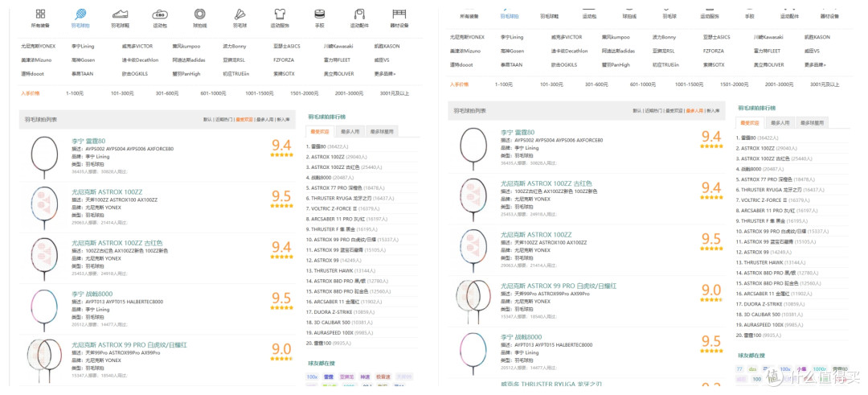Image resolution: width=868 pixels, height=395 pixels.
Task: Switch to 最多人用 ranking tab in right page
Action: 780,122
